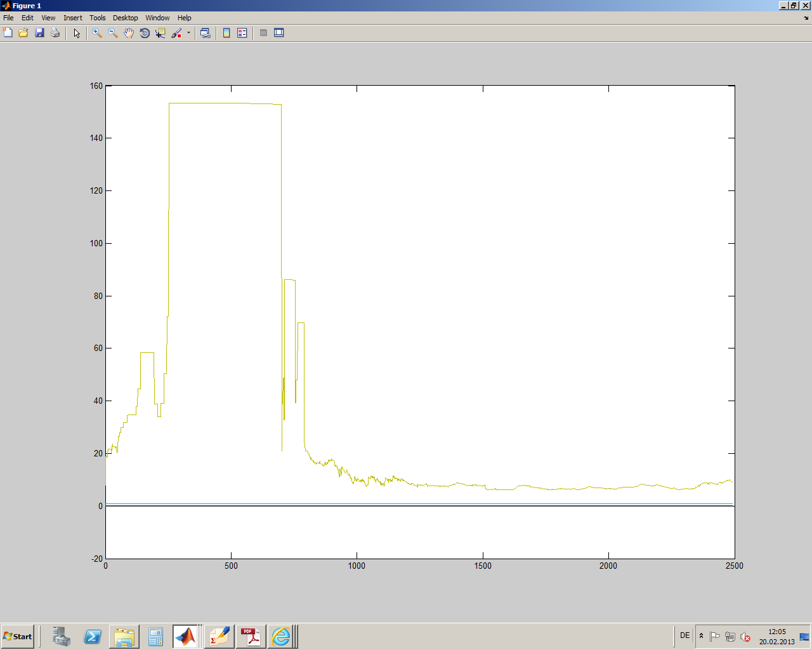Click the Windows Start button
This screenshot has height=650, width=812.
18,636
